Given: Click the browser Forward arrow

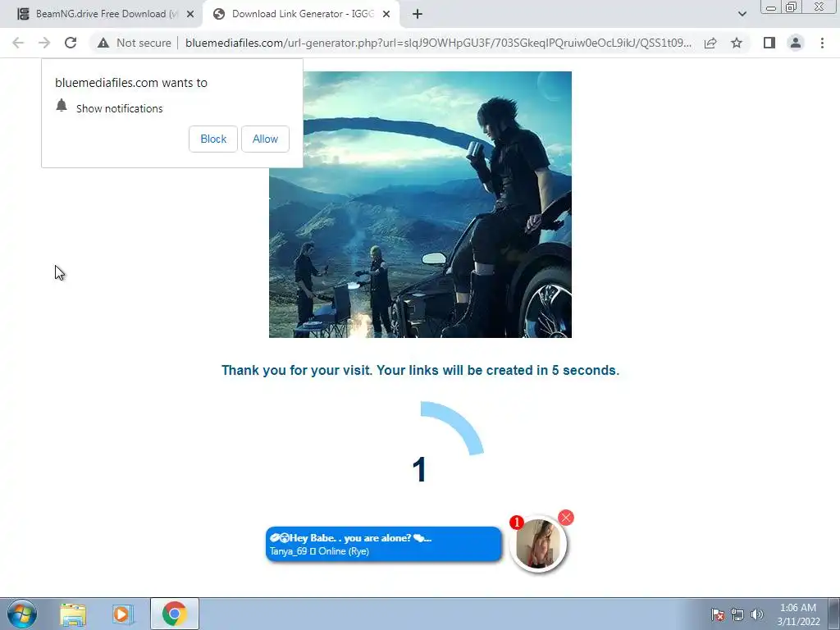Looking at the screenshot, I should click(44, 43).
